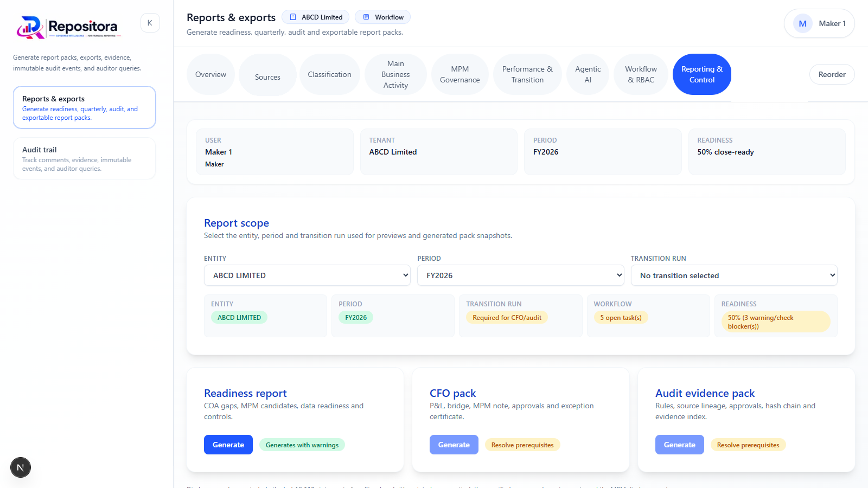Screen dimensions: 868x488
Task: Click the Readiness report heading
Action: point(245,393)
